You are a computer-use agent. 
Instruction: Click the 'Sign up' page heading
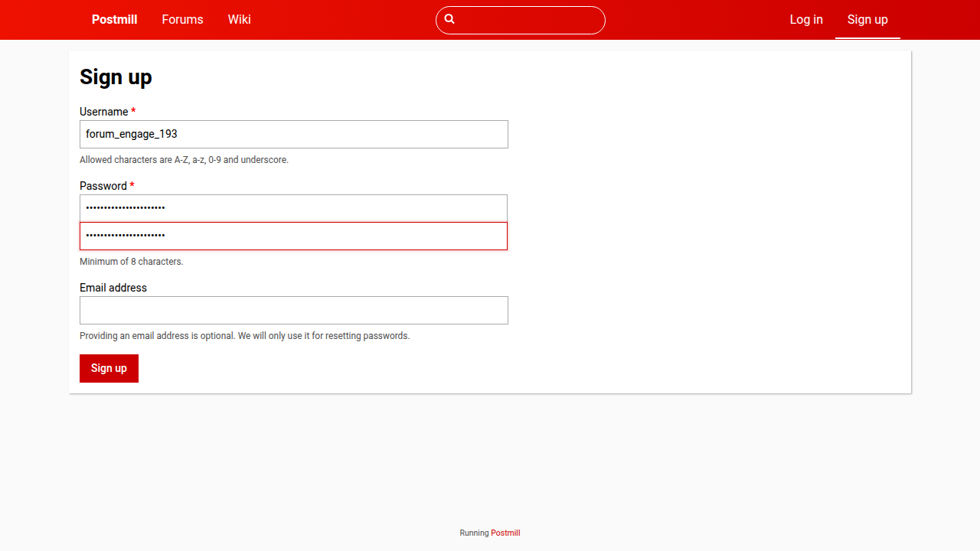coord(116,77)
